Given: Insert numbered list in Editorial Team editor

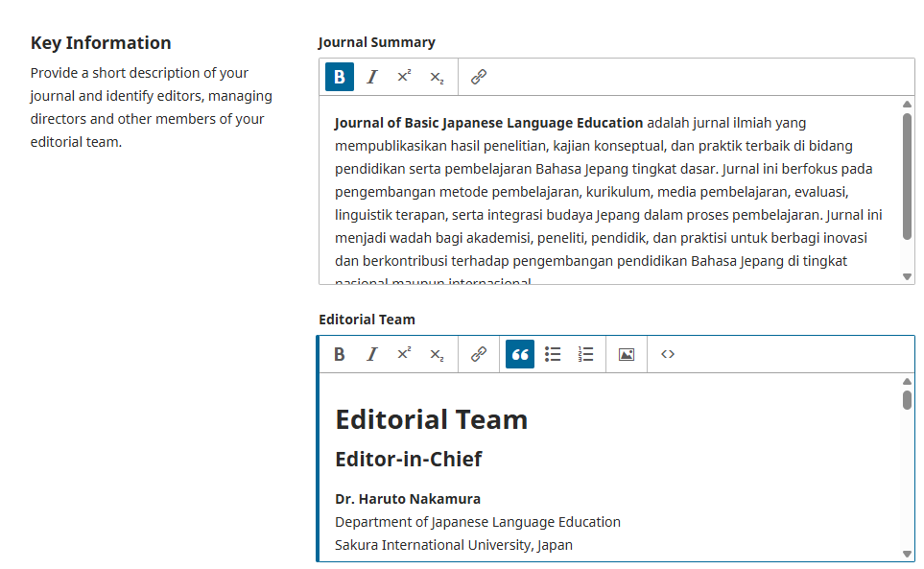Looking at the screenshot, I should (x=585, y=354).
